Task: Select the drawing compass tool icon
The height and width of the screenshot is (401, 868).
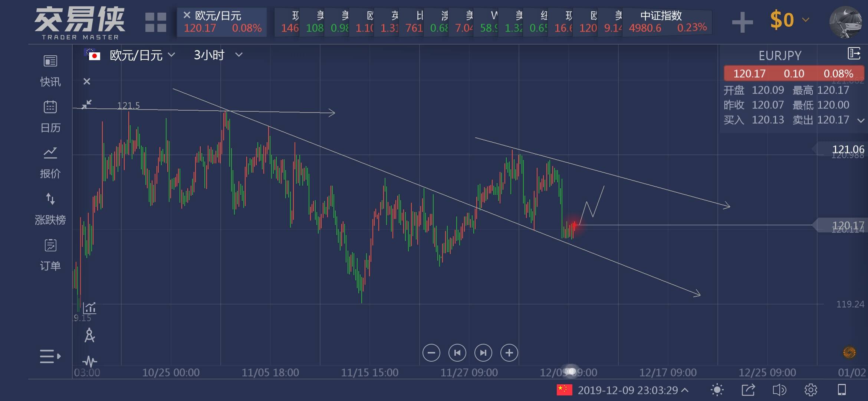Action: click(x=89, y=335)
